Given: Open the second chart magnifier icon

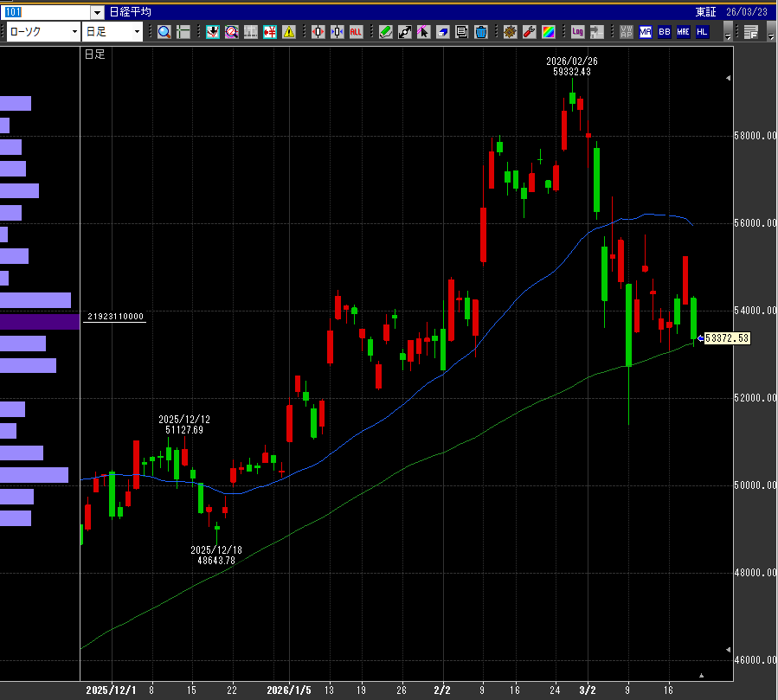Looking at the screenshot, I should click(232, 32).
